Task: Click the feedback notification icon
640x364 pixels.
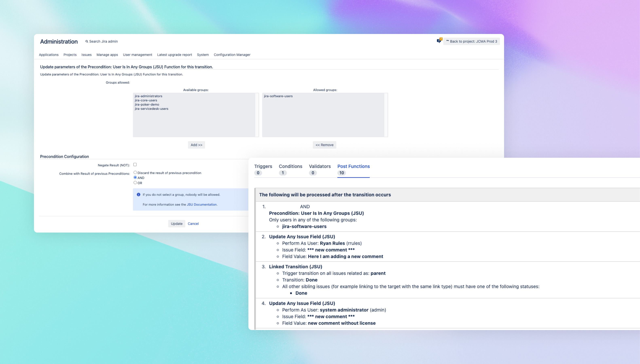Action: 439,41
